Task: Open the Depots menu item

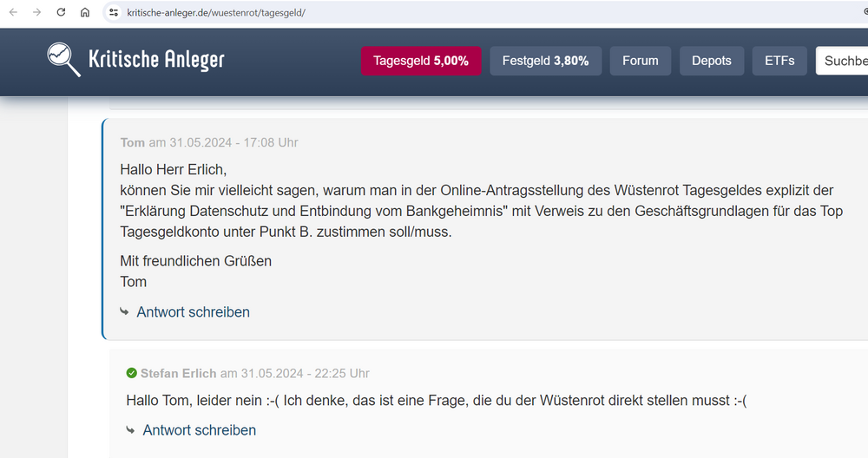Action: pyautogui.click(x=712, y=61)
